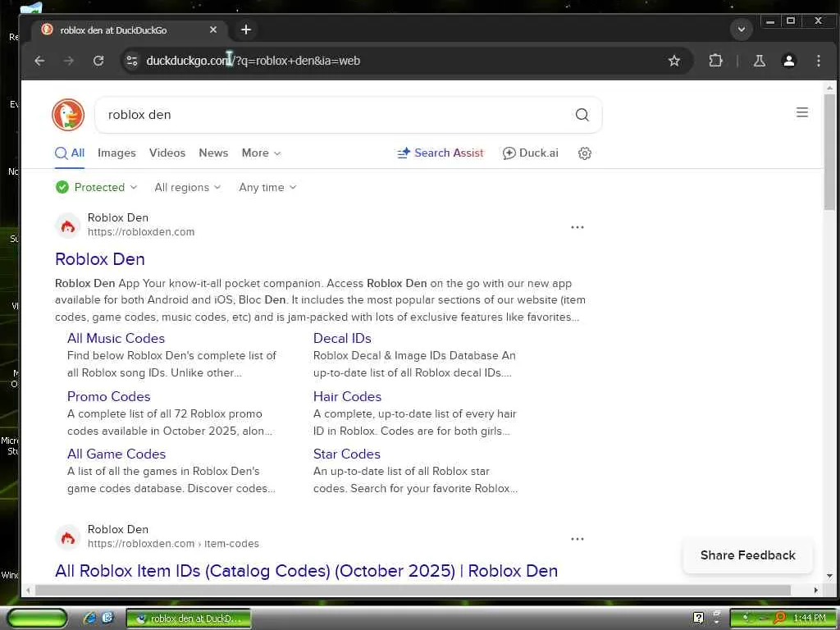The width and height of the screenshot is (840, 630).
Task: Open the All Music Codes sitelink
Action: 116,339
